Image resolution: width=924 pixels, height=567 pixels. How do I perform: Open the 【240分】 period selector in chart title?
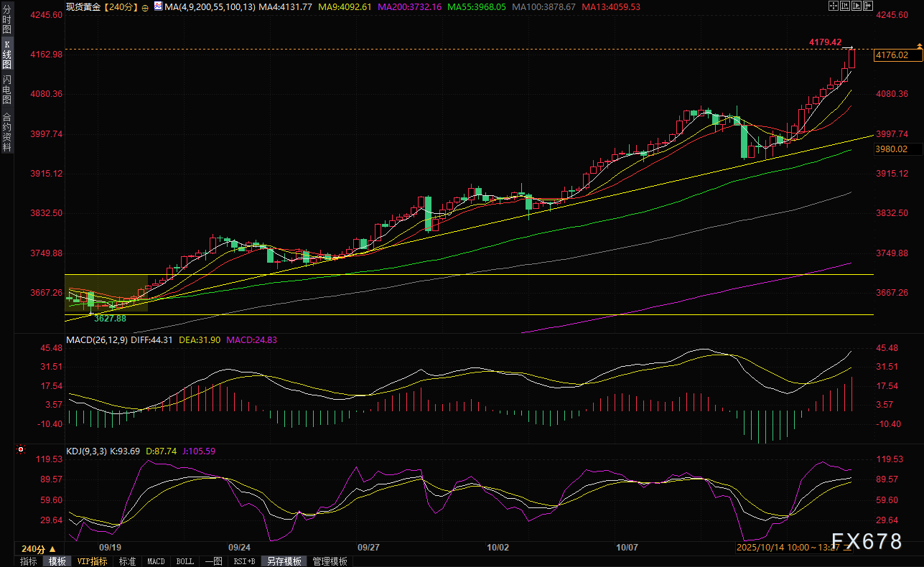tap(121, 7)
